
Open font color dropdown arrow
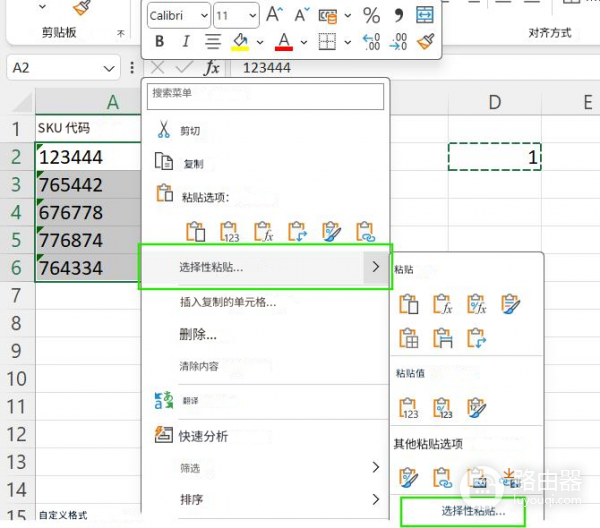(304, 42)
